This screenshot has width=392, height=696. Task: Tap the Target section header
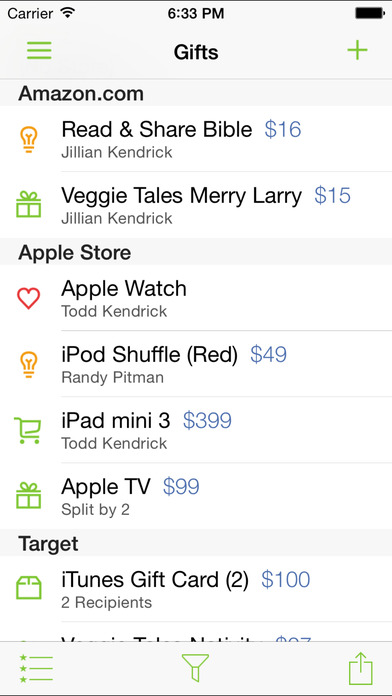pyautogui.click(x=196, y=543)
